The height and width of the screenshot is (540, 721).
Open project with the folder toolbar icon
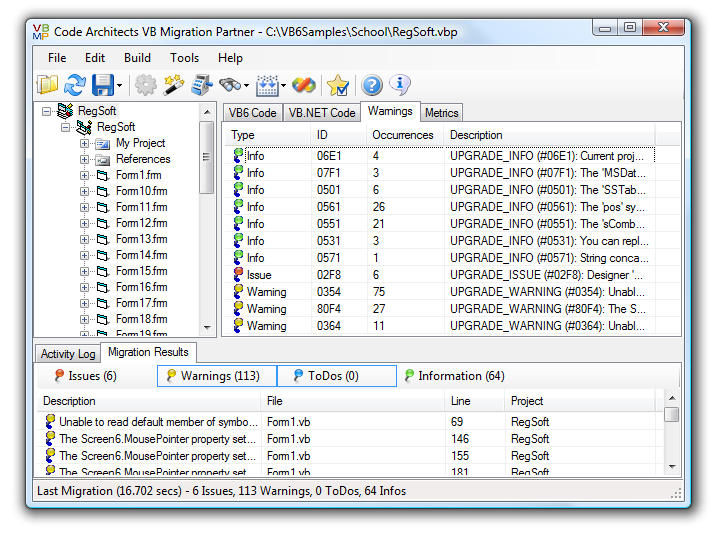47,85
